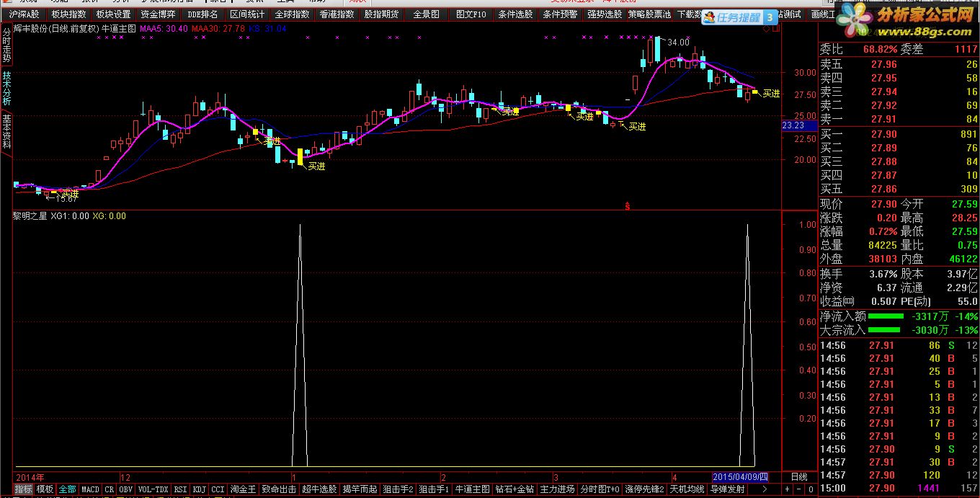
Task: Click the 日线 period selector
Action: tap(800, 477)
